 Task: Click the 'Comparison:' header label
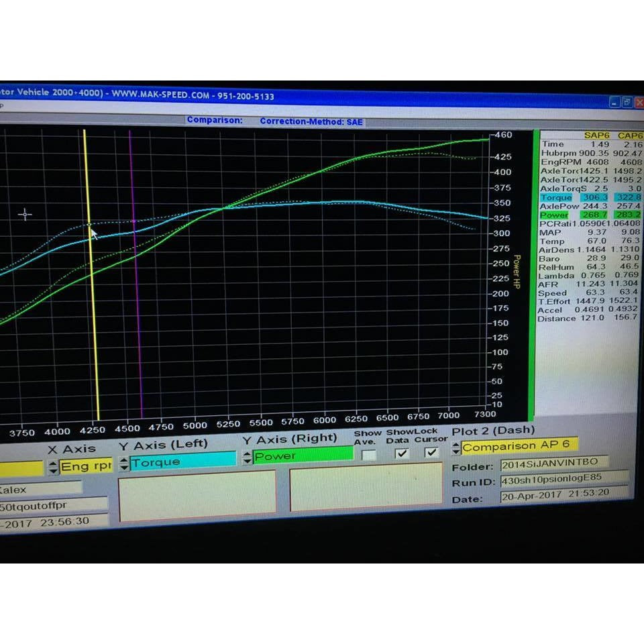tap(215, 120)
